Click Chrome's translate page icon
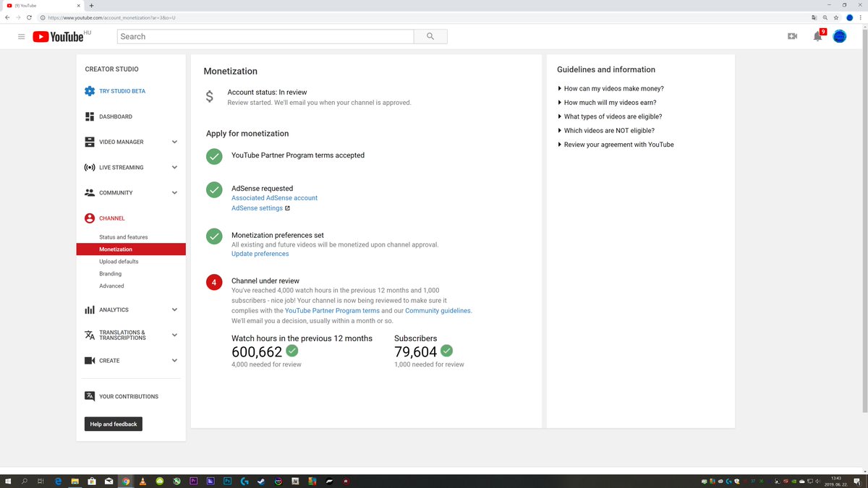 814,17
